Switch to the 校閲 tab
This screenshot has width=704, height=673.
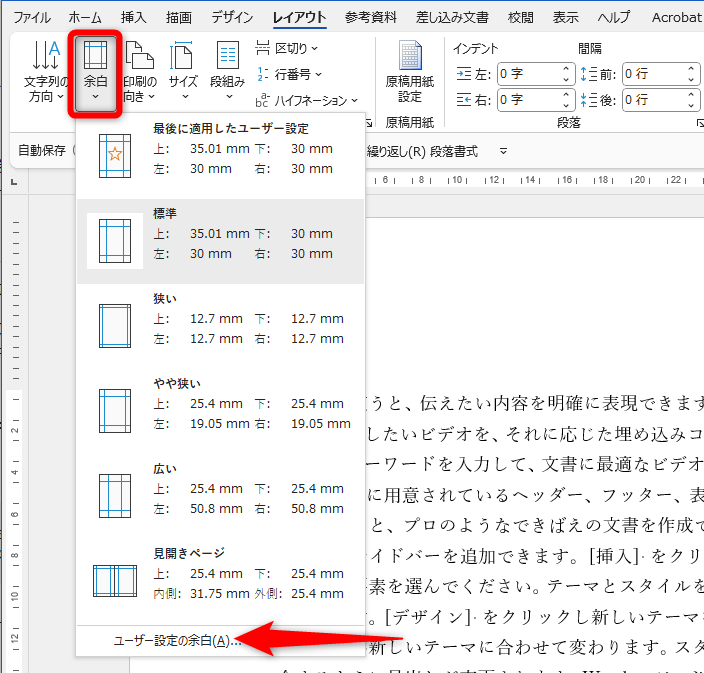click(x=520, y=18)
